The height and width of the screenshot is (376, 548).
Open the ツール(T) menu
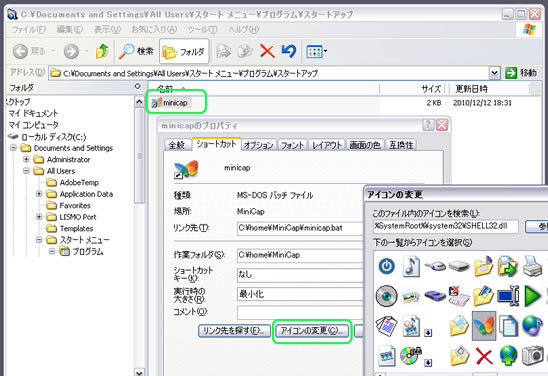pyautogui.click(x=202, y=30)
